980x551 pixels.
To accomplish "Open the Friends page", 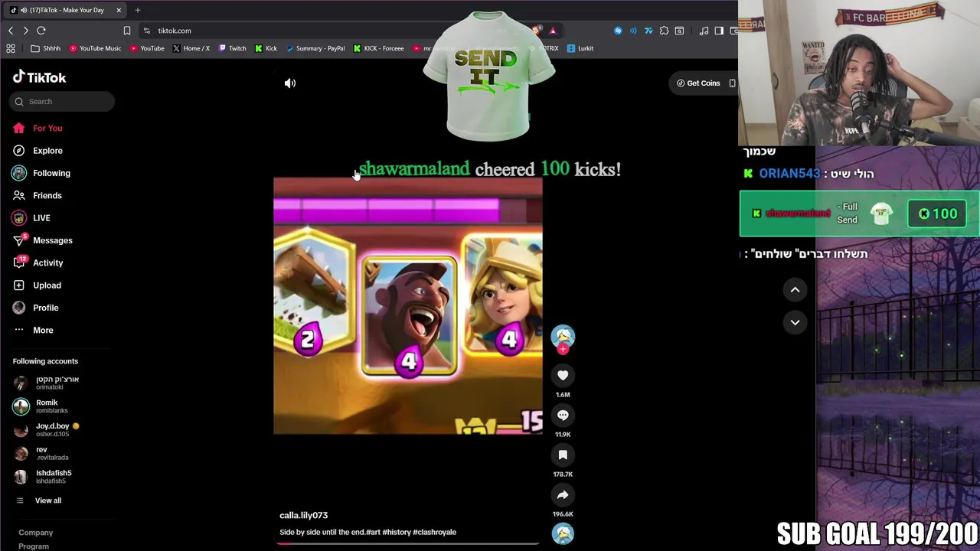I will (47, 195).
